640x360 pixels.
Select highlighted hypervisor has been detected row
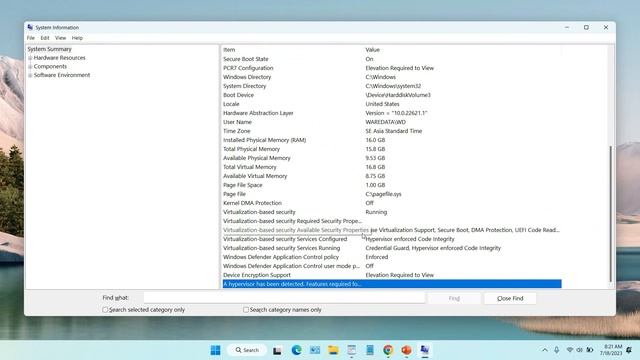point(392,284)
